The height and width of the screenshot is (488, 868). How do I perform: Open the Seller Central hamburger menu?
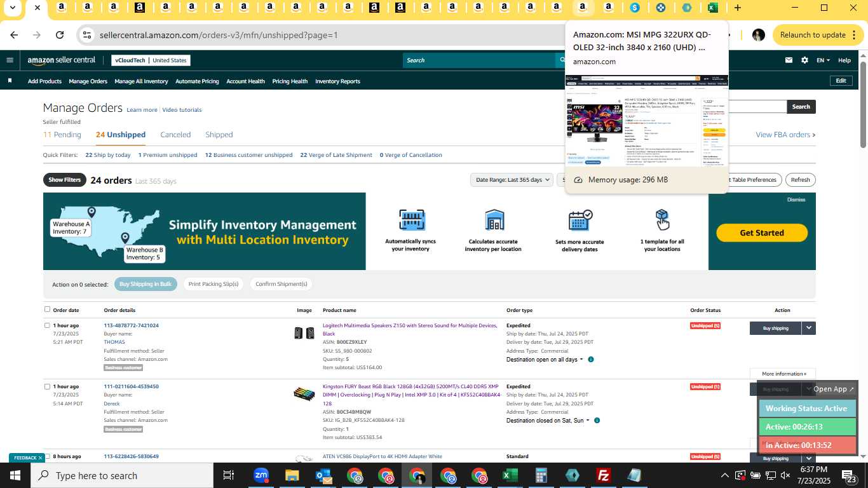click(10, 60)
